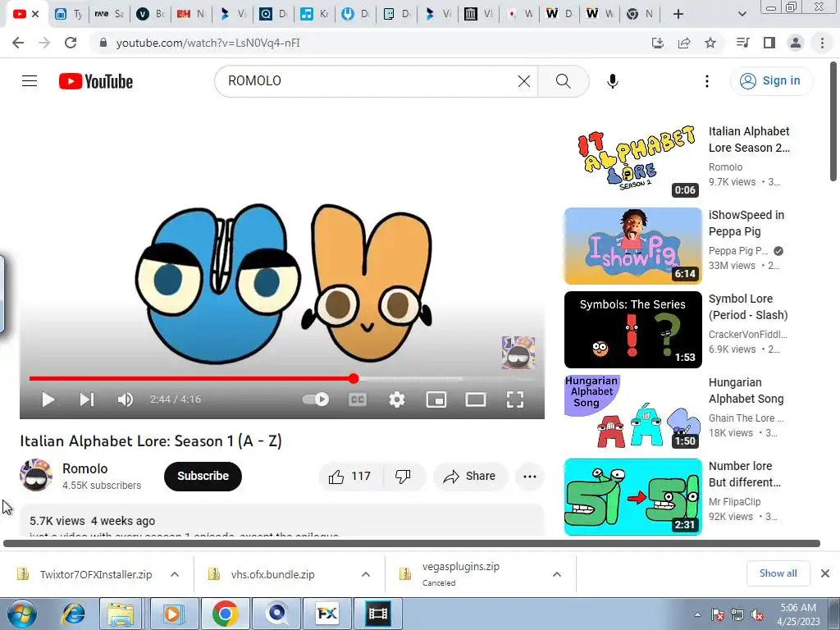Open Number lore But different thumbnail
840x630 pixels.
point(633,496)
